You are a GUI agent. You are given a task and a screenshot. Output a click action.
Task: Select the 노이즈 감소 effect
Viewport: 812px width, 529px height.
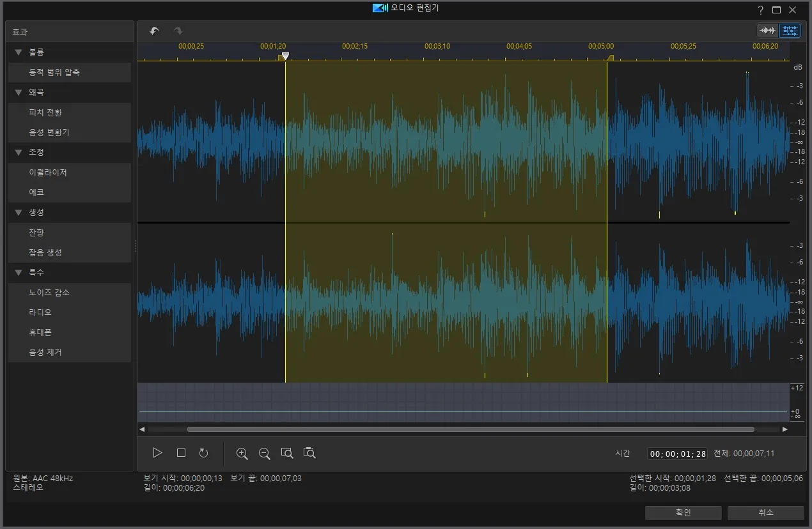[x=49, y=293]
